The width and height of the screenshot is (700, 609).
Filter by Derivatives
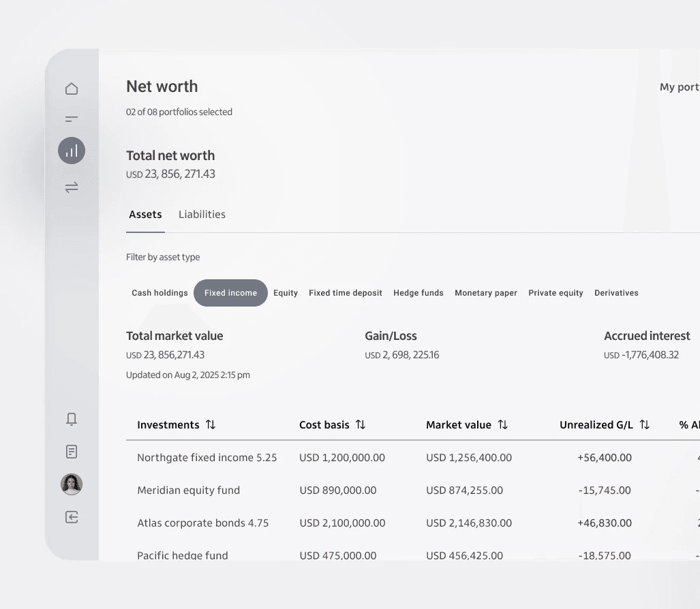617,293
